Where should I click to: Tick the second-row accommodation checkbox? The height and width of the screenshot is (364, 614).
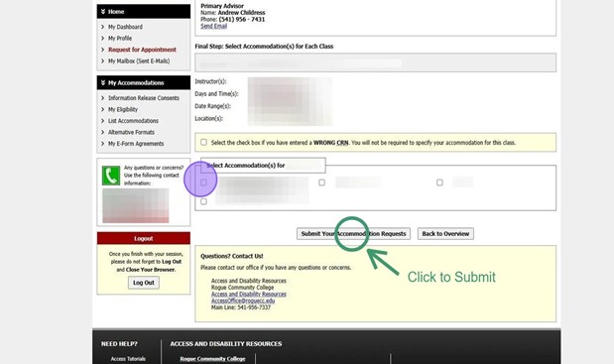203,201
